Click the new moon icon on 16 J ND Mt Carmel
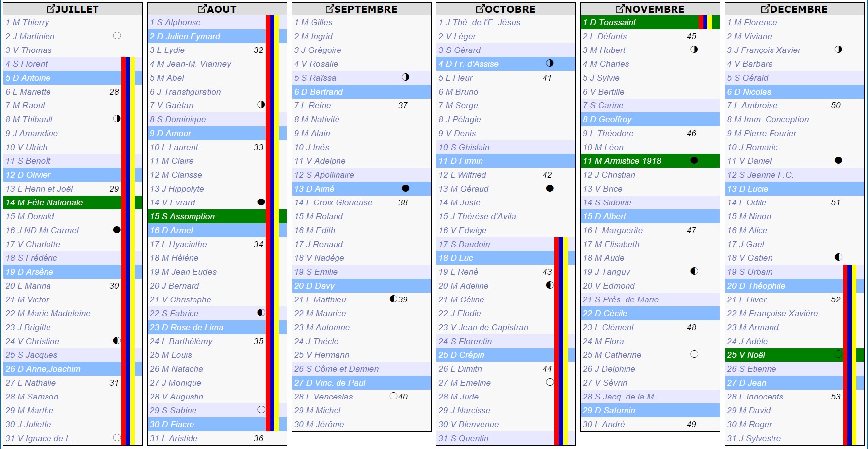 coord(117,230)
